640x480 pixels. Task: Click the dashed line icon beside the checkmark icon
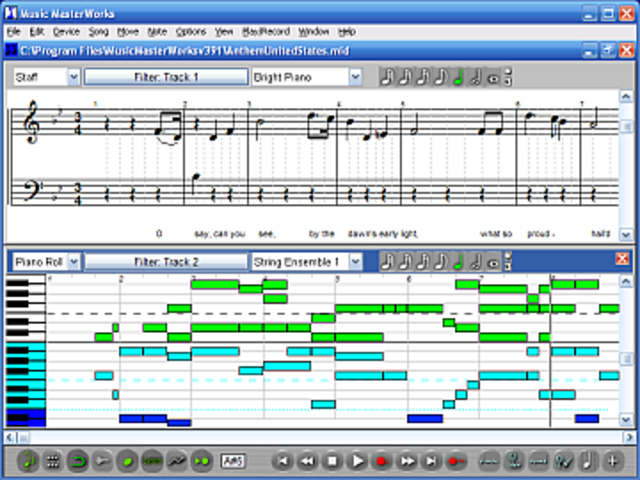point(539,461)
